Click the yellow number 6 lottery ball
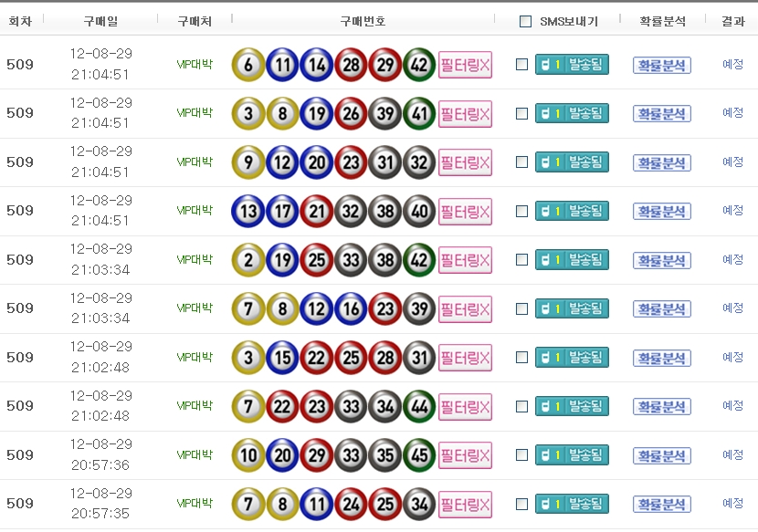The image size is (758, 532). (248, 65)
